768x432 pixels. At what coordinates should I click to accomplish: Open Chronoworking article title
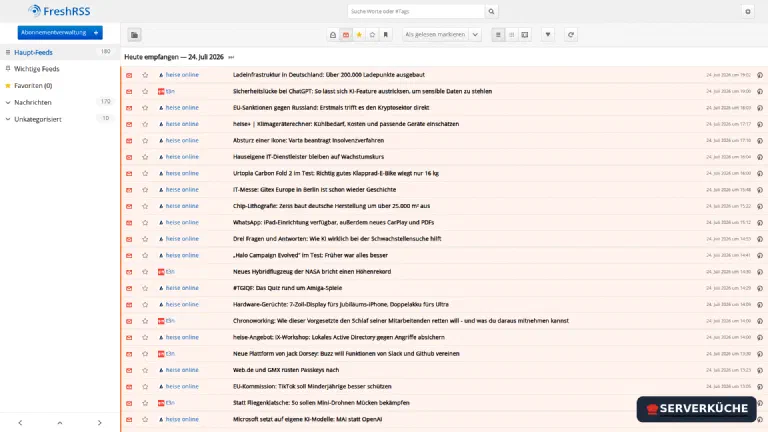tap(401, 321)
